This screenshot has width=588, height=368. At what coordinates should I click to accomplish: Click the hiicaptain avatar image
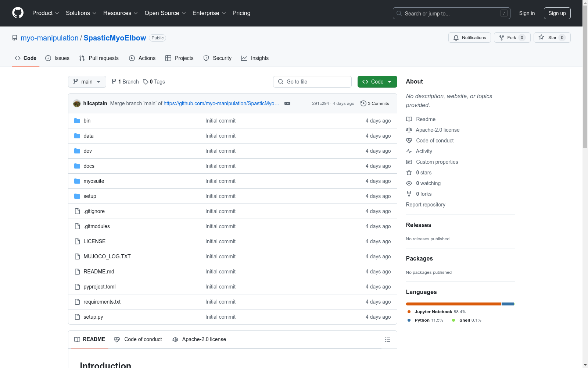(77, 103)
